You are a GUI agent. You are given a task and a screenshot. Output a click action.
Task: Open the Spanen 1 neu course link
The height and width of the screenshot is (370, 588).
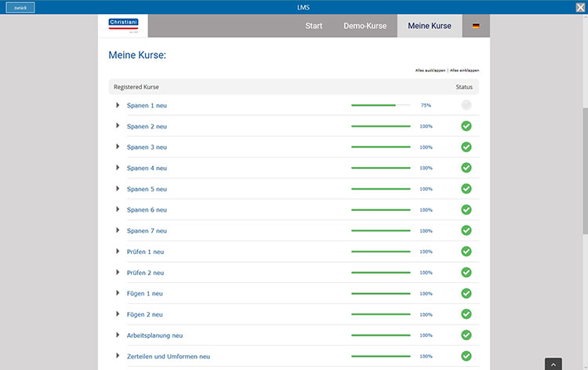coord(147,106)
